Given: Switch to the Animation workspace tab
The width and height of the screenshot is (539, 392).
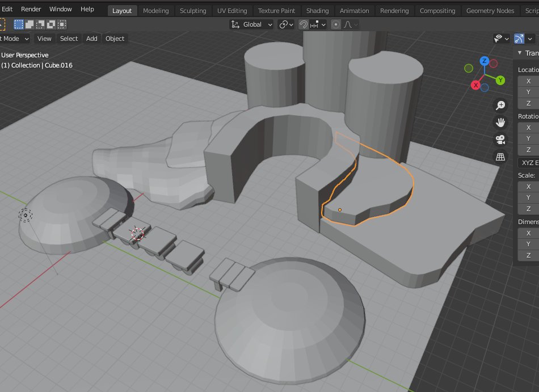Looking at the screenshot, I should pyautogui.click(x=355, y=11).
